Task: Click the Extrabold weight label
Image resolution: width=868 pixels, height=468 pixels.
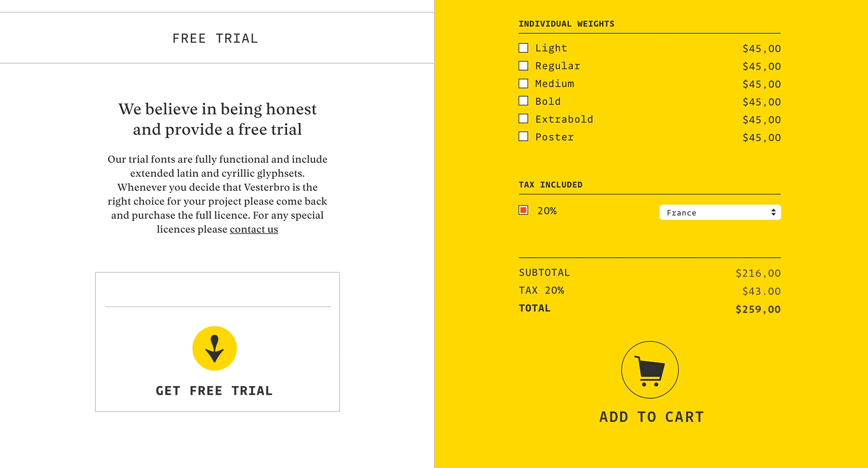Action: coord(564,119)
